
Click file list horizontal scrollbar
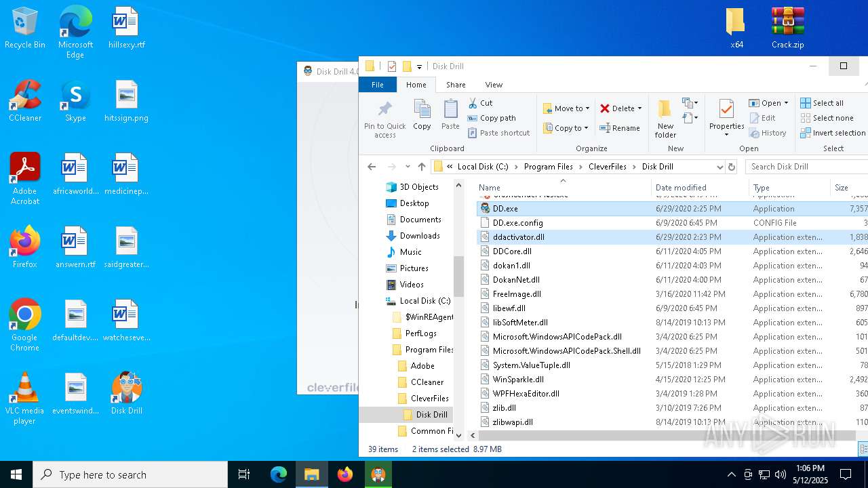[x=668, y=436]
